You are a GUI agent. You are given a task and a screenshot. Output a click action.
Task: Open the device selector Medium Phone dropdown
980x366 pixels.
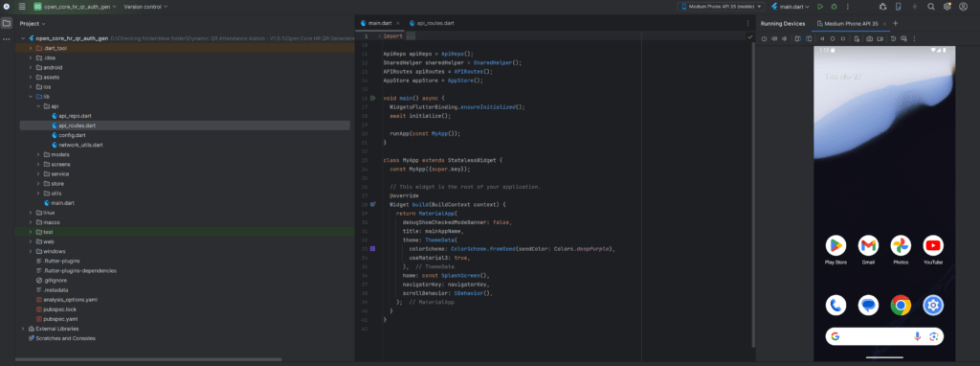tap(721, 7)
